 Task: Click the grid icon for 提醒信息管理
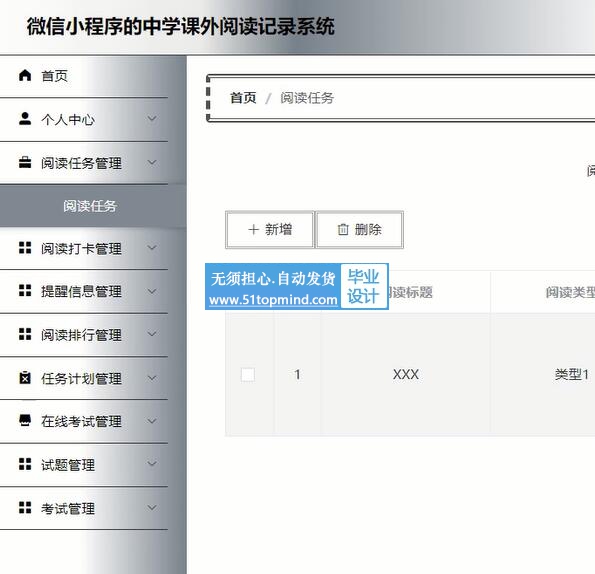coord(25,291)
